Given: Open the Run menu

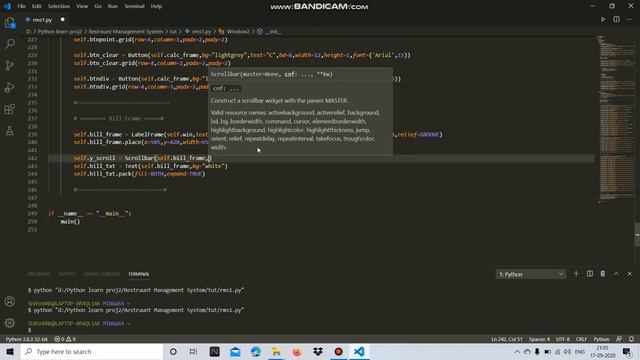Looking at the screenshot, I should (x=113, y=6).
